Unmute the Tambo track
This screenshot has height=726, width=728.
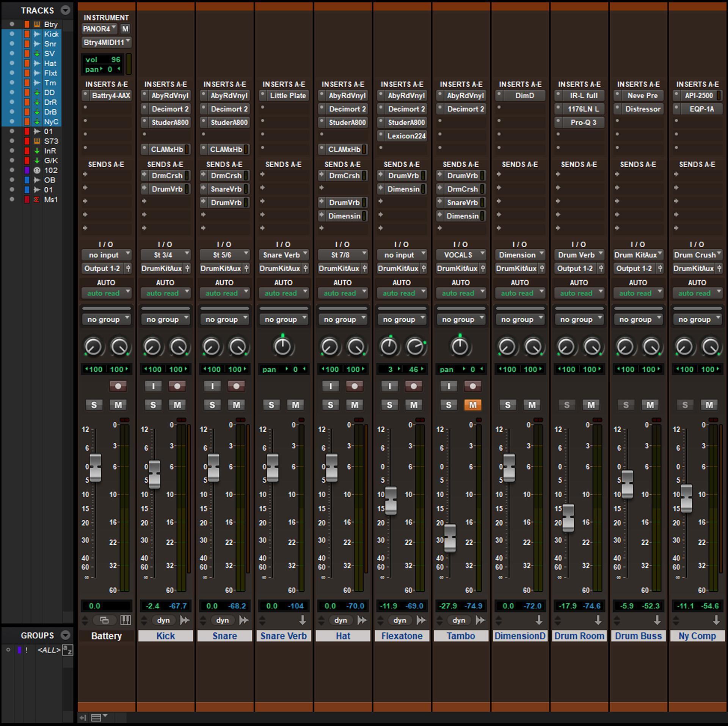tap(472, 405)
